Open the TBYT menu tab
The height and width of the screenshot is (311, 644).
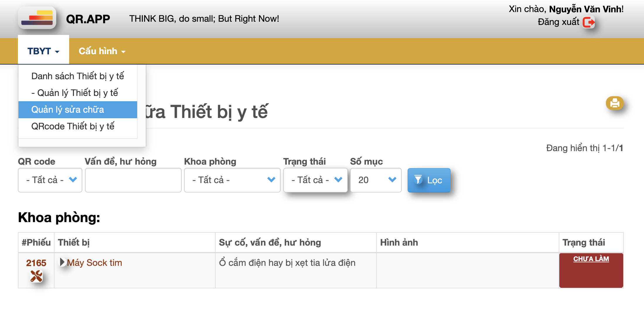(x=43, y=51)
